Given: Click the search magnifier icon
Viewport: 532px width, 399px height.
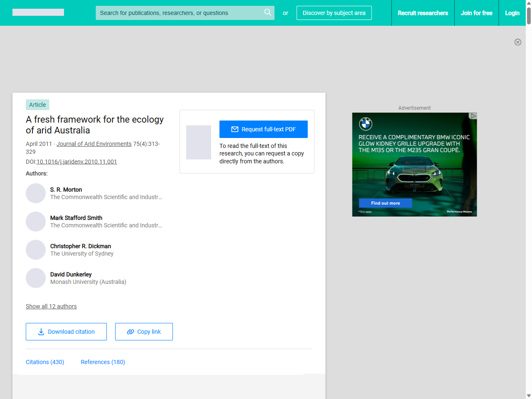Looking at the screenshot, I should (268, 12).
